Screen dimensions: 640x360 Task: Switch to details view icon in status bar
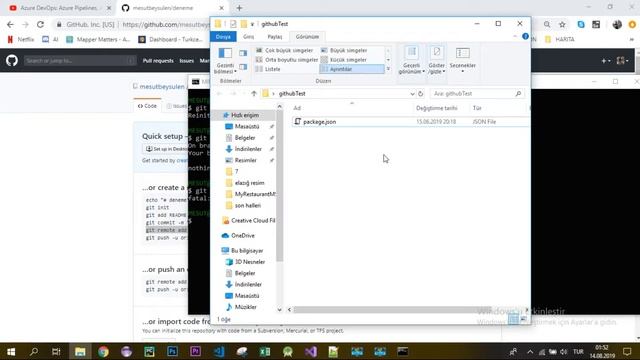coord(513,319)
